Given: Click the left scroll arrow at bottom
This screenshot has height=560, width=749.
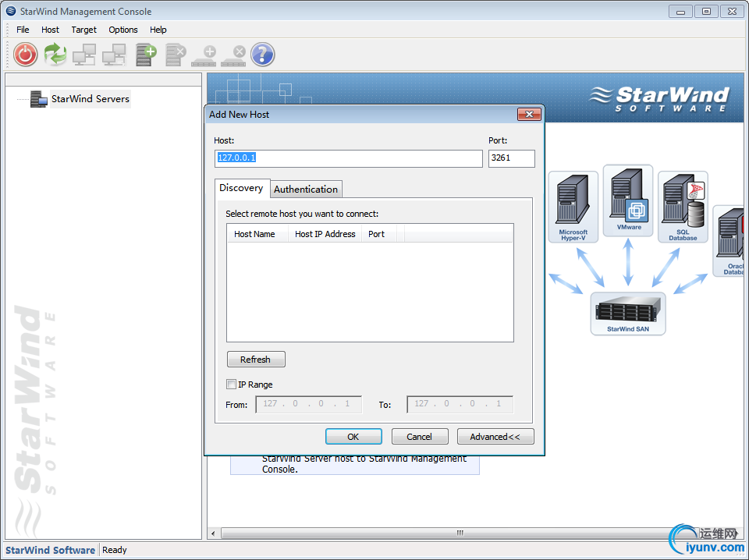Looking at the screenshot, I should [x=213, y=533].
